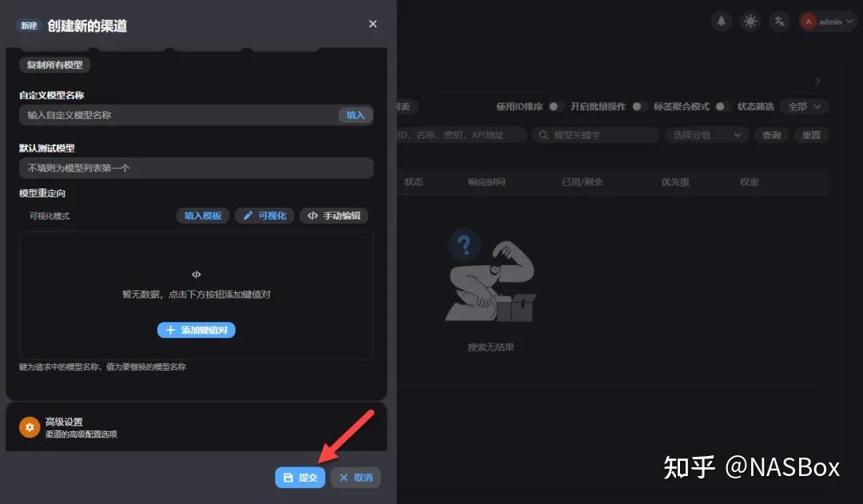This screenshot has width=863, height=504.
Task: Click the 状态 column header
Action: tap(413, 182)
